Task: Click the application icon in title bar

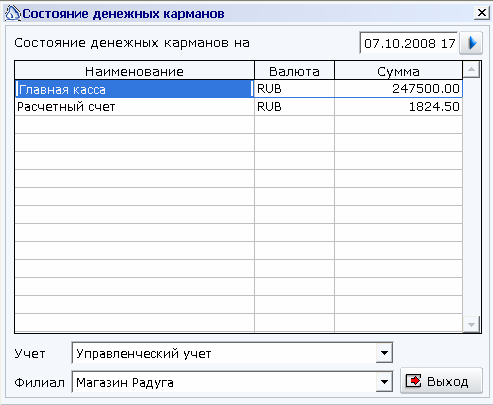Action: coord(12,14)
